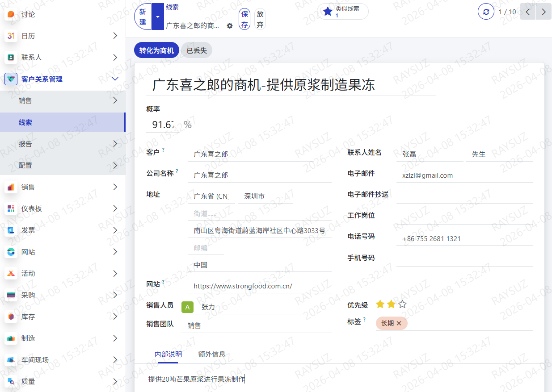Click the 电子邮件 field xzlzl@gmail.com
Screen dimensions: 552x392
pyautogui.click(x=464, y=175)
